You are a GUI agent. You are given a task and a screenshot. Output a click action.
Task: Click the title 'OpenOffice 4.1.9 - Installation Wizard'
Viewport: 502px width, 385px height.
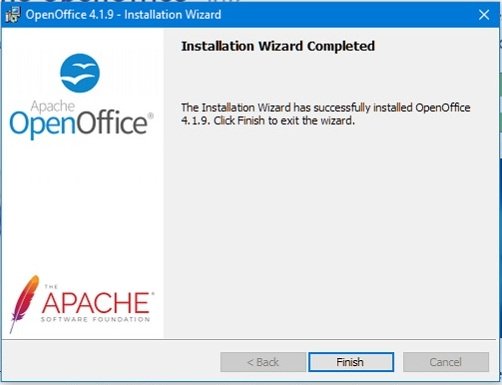123,15
